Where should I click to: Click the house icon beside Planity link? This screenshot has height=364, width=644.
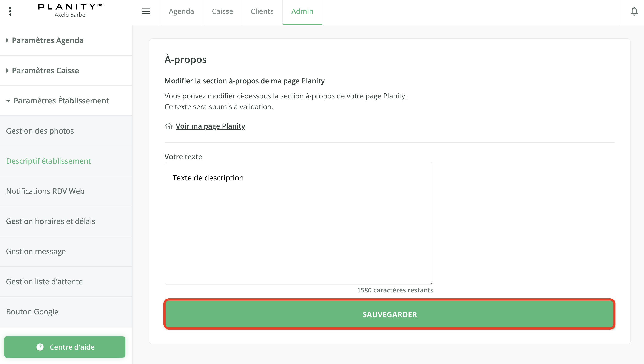pos(169,126)
